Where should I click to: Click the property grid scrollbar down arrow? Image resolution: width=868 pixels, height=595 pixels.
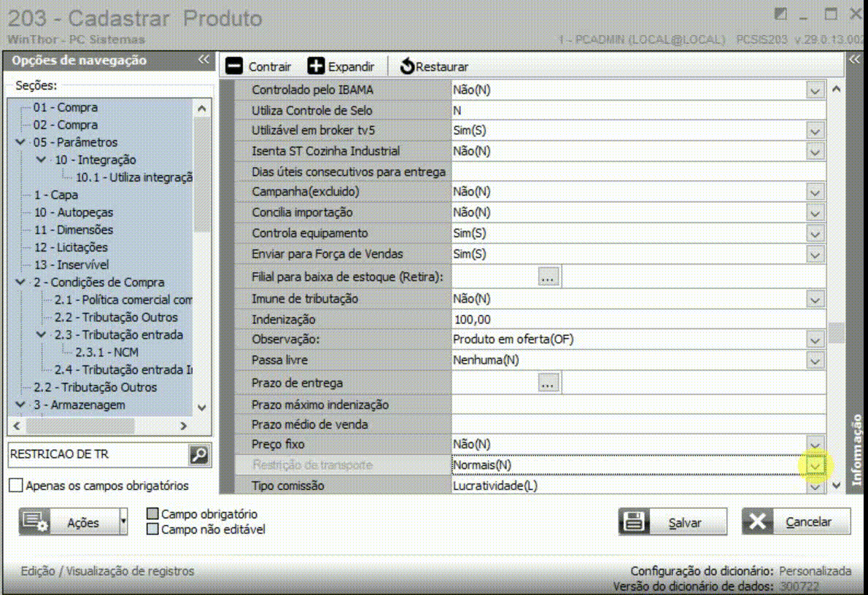point(837,486)
